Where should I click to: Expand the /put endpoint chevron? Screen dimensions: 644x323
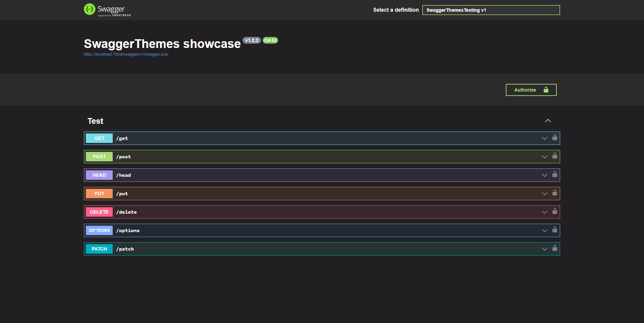click(545, 194)
